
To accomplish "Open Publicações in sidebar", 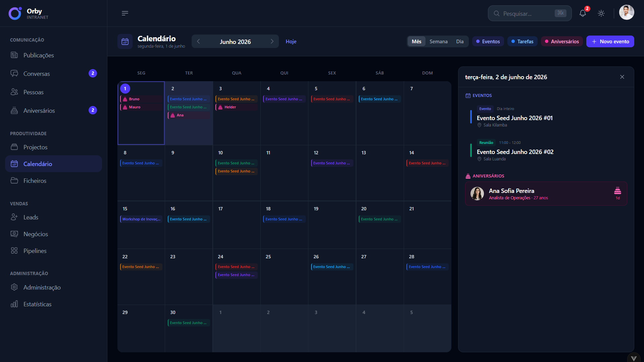I will coord(53,55).
